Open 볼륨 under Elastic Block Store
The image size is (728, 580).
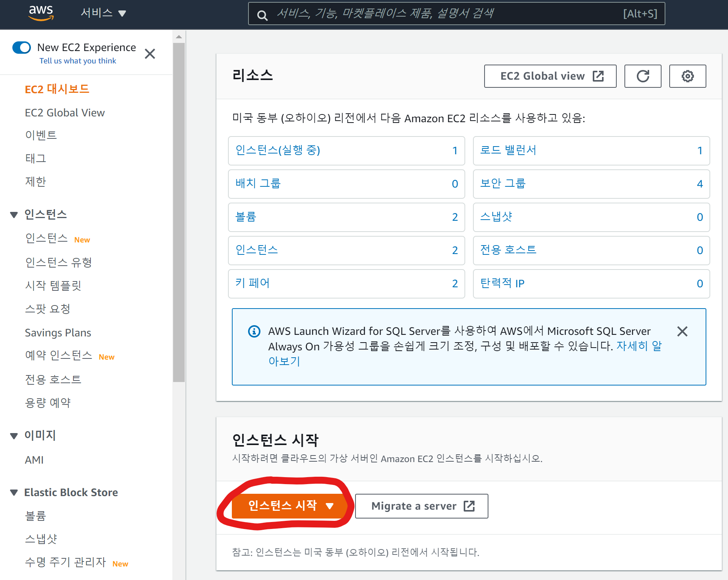click(x=36, y=515)
